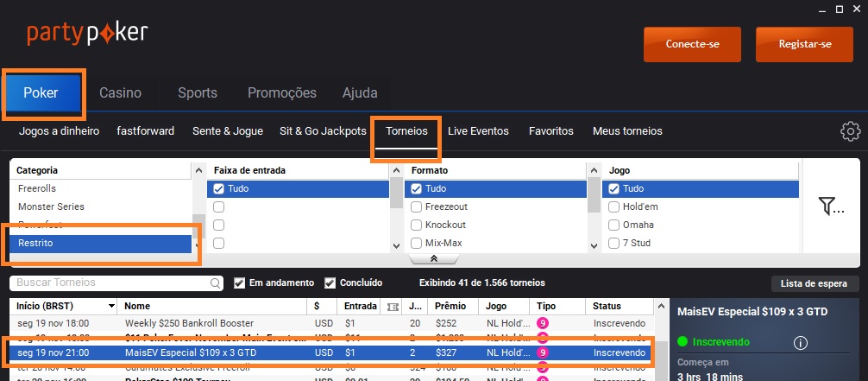Click the Registar-se button
Screen dimensions: 868x381
coord(804,44)
